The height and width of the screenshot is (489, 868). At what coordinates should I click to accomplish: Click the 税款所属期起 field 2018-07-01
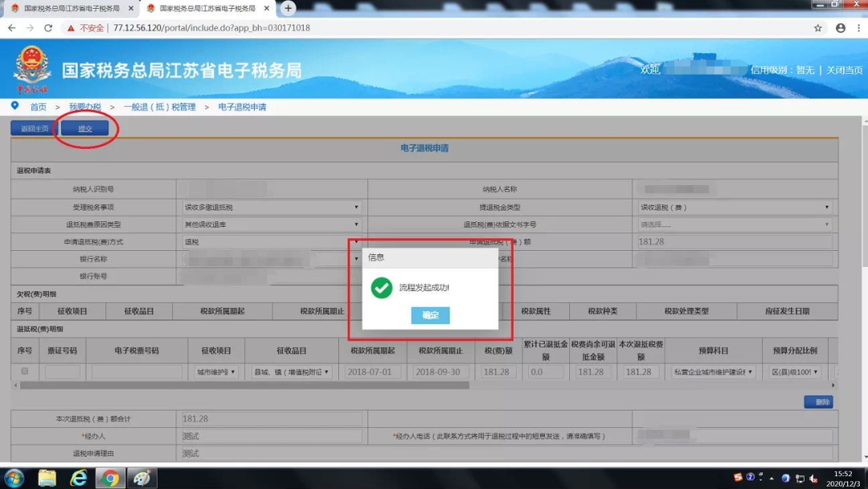[x=373, y=372]
